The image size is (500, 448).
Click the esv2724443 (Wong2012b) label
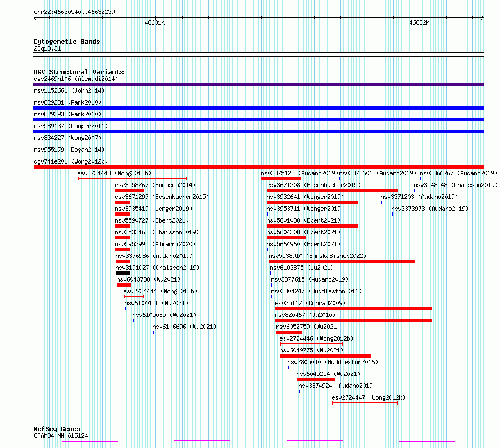[114, 173]
